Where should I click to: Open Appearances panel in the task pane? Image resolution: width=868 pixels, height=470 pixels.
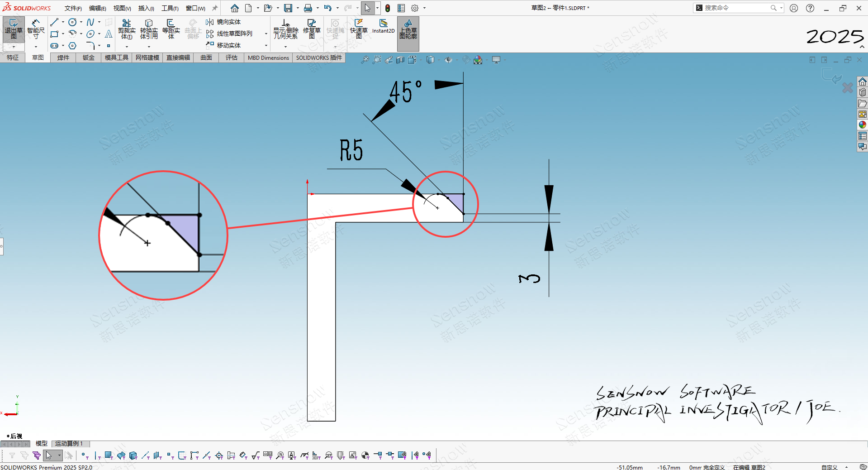(862, 125)
